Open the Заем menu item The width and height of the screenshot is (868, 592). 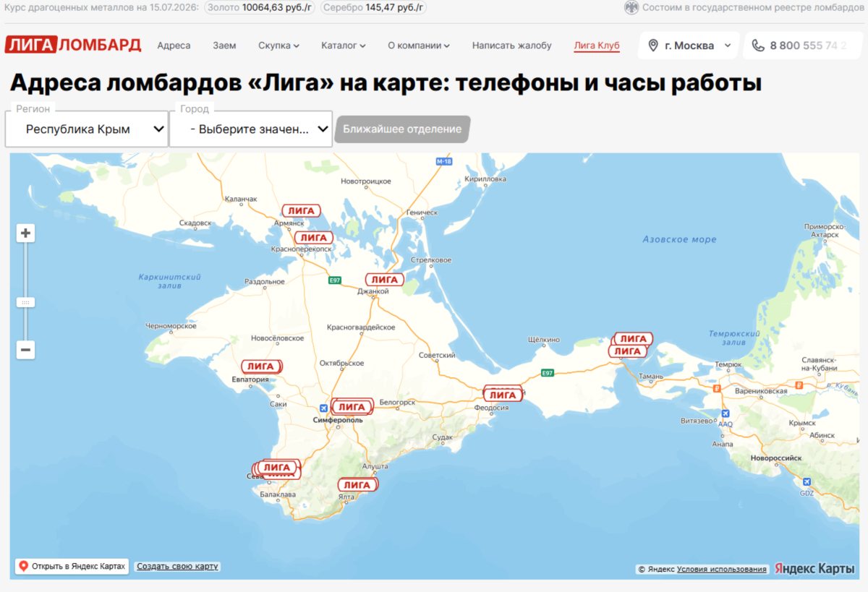224,46
